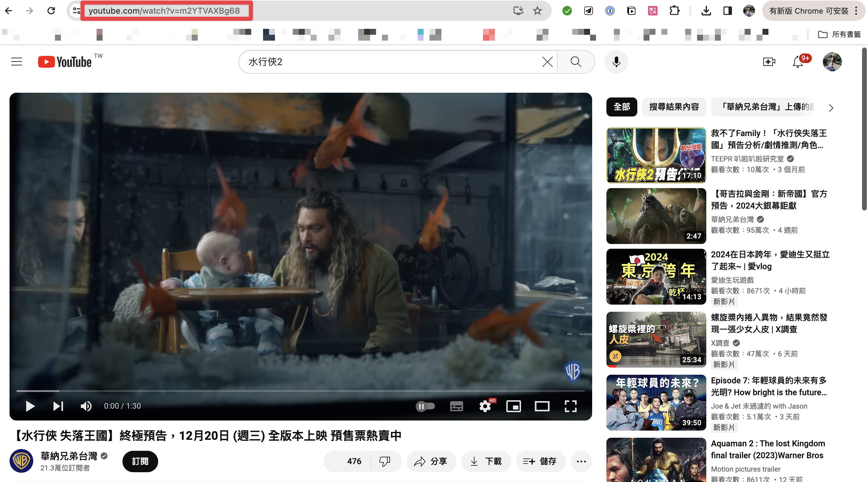Activate the miniplayer icon
The width and height of the screenshot is (868, 482).
coord(513,406)
